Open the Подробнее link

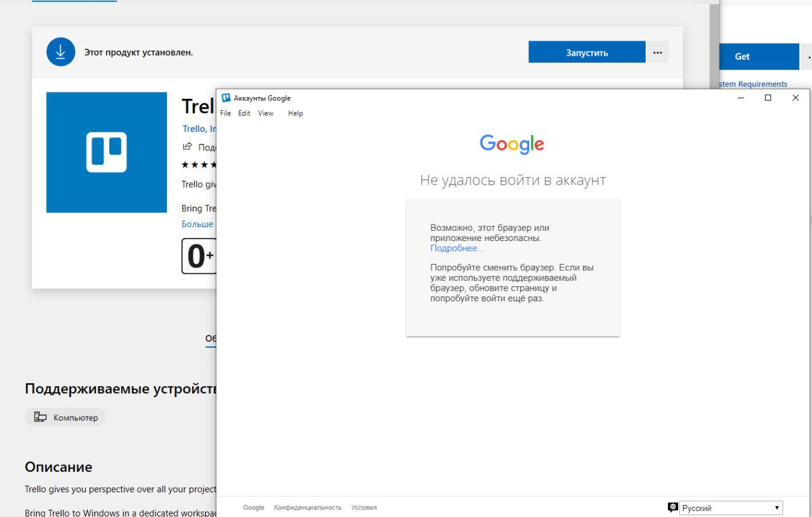coord(457,248)
